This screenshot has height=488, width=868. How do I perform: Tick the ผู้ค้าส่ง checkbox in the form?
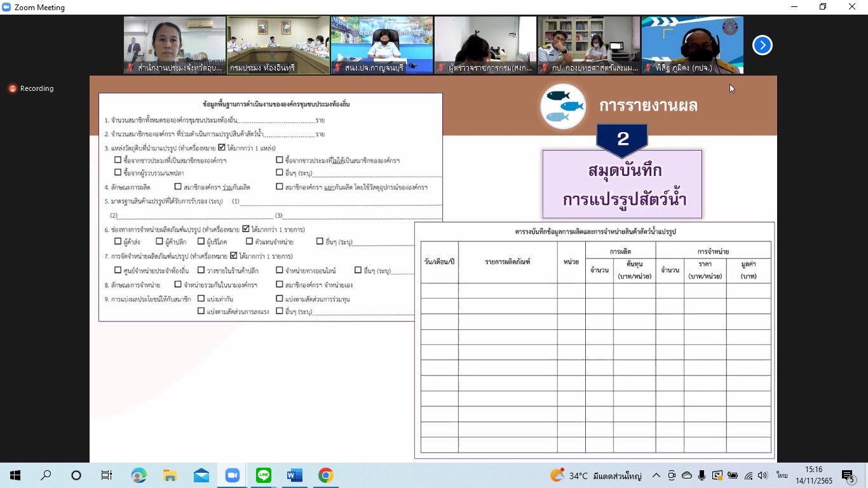[x=118, y=241]
